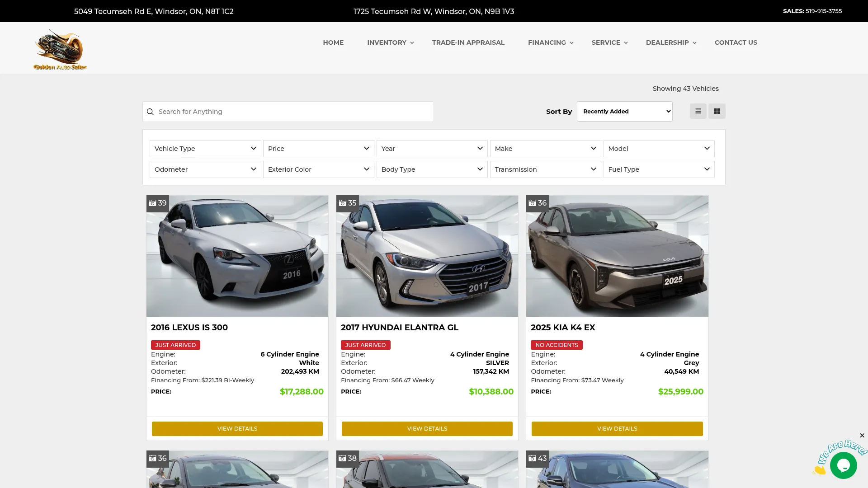Image resolution: width=868 pixels, height=488 pixels.
Task: Expand the Service menu chevron
Action: [626, 43]
